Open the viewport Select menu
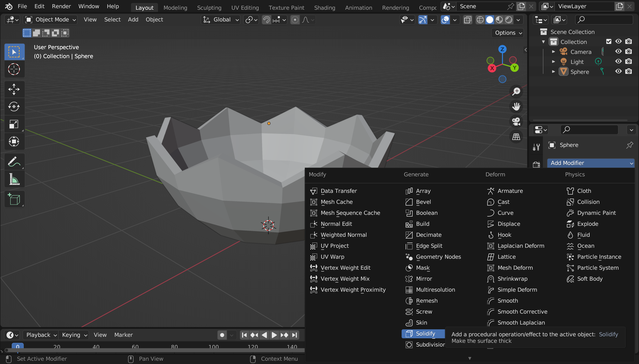The image size is (639, 364). point(112,20)
